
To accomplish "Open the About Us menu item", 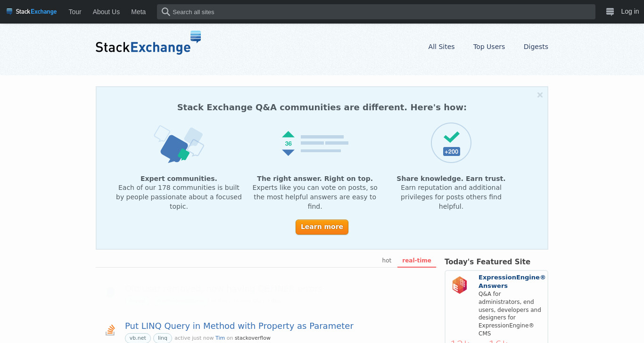I will tap(106, 12).
